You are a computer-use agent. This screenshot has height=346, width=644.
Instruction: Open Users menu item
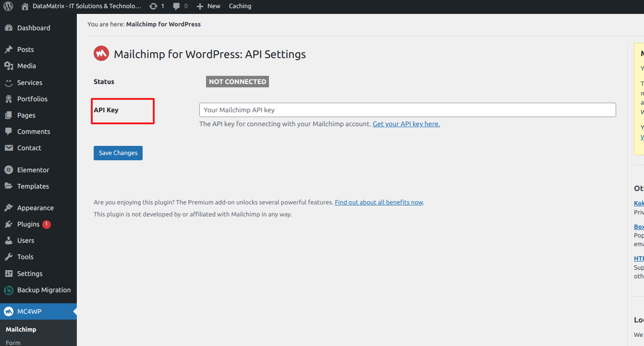(x=38, y=240)
